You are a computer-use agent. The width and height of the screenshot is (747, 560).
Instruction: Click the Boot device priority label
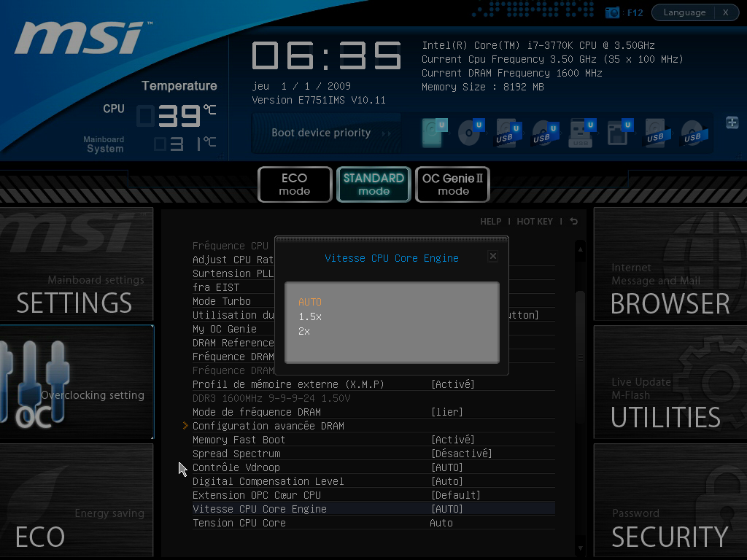(321, 133)
